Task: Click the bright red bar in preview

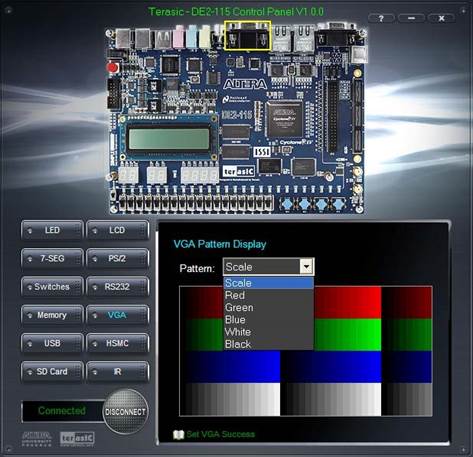Action: [x=347, y=302]
